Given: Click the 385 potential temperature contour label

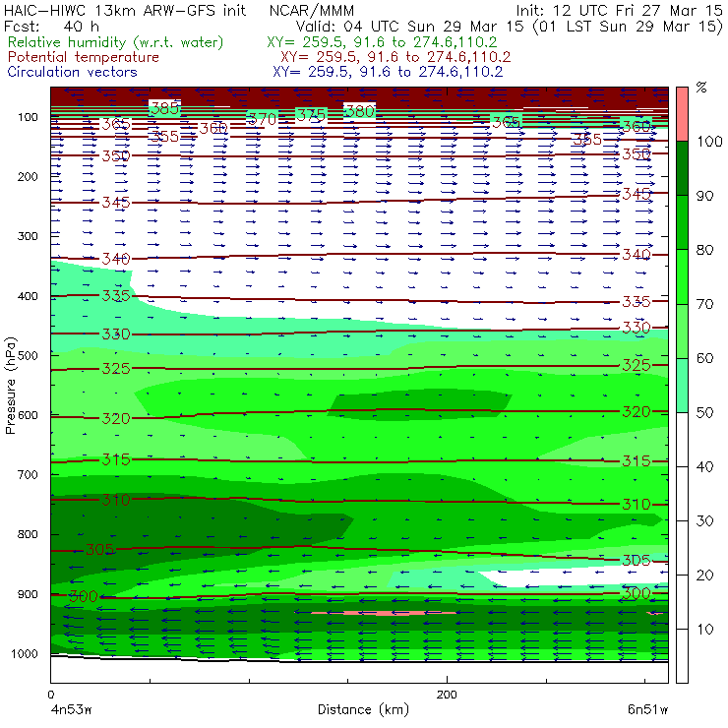Looking at the screenshot, I should tap(165, 108).
